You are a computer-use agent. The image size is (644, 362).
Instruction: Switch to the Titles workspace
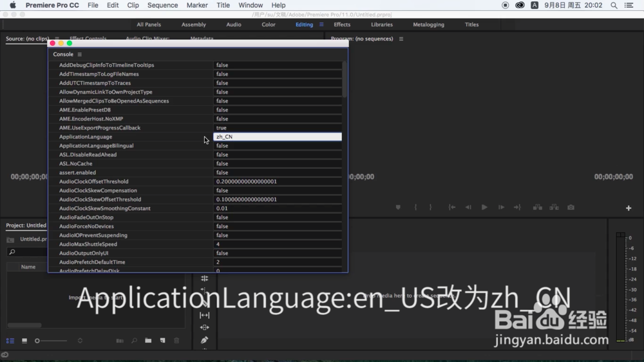tap(471, 24)
